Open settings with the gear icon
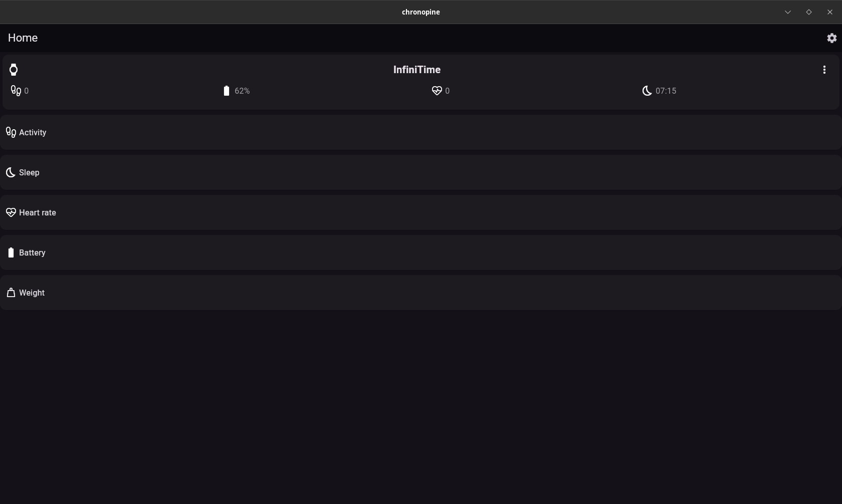The height and width of the screenshot is (504, 842). (831, 38)
